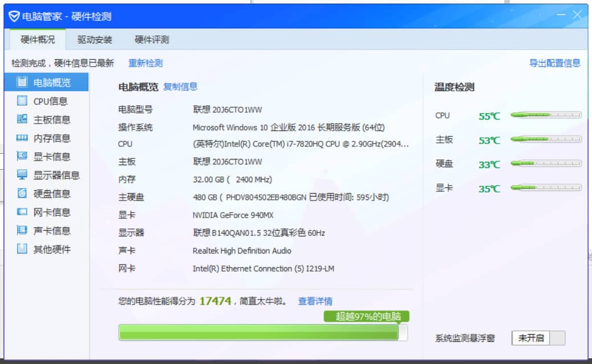This screenshot has width=592, height=364.
Task: Click the 硬盘 temperature bar
Action: click(546, 163)
